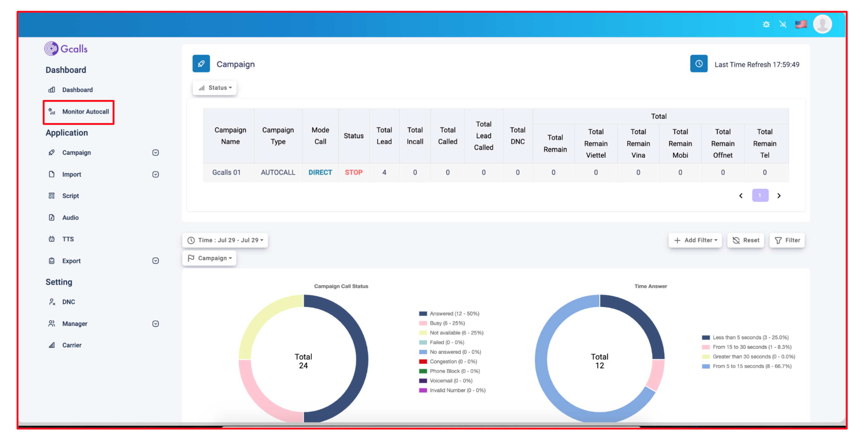Click the blue rocket Campaign icon
This screenshot has height=433, width=868.
[x=201, y=63]
